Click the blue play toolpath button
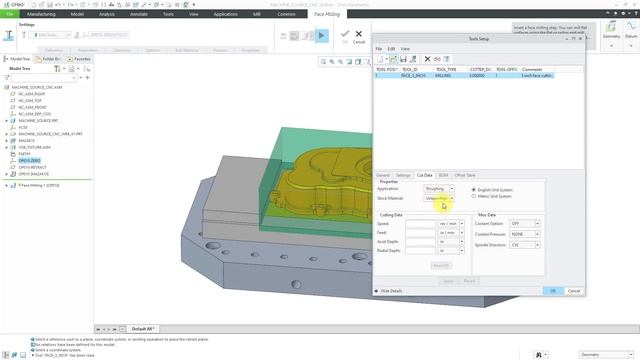This screenshot has width=640, height=360. click(x=322, y=36)
